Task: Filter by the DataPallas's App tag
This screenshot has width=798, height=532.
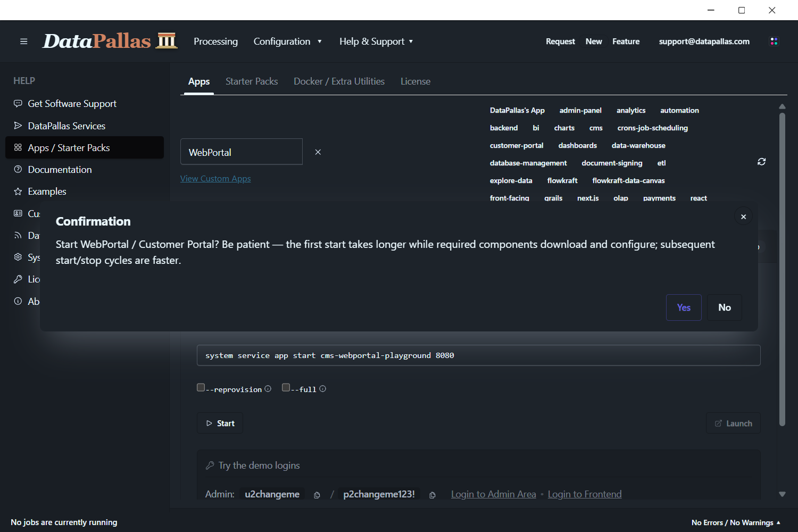Action: pos(517,110)
